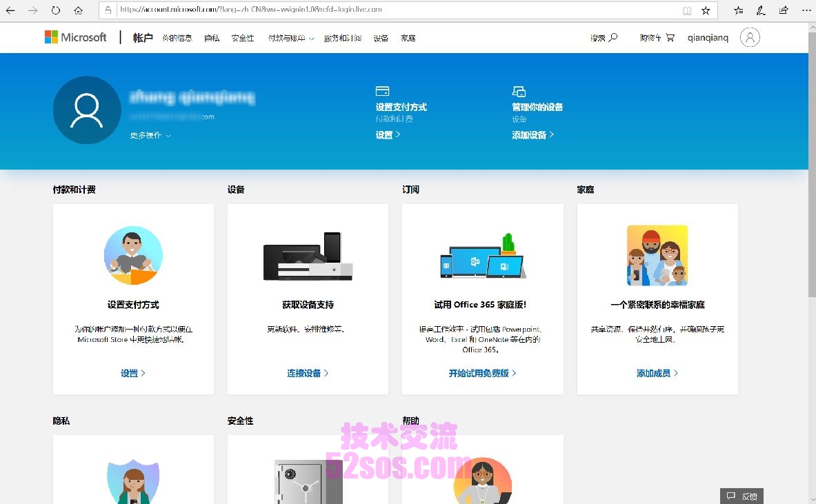Click the 设置支付方式 banner heading
Image resolution: width=816 pixels, height=504 pixels.
(401, 107)
